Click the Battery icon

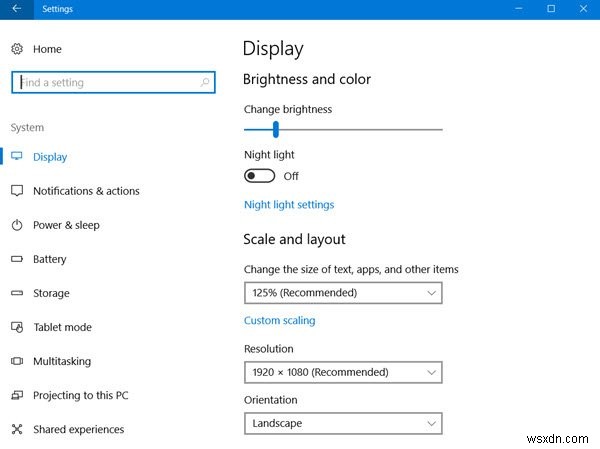pyautogui.click(x=17, y=259)
